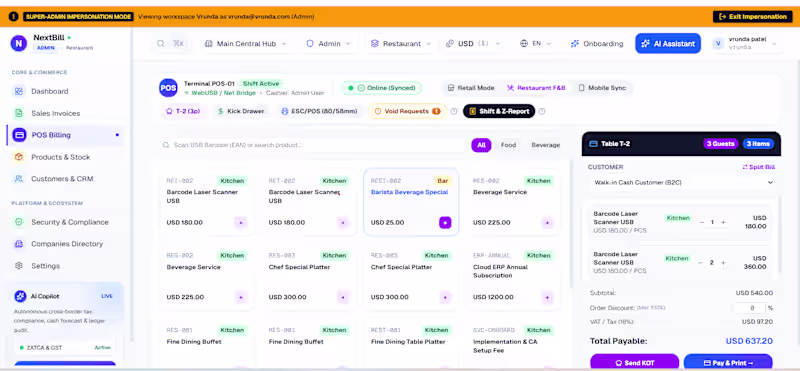Open Walk-in Cash Customer dropdown

click(x=684, y=182)
